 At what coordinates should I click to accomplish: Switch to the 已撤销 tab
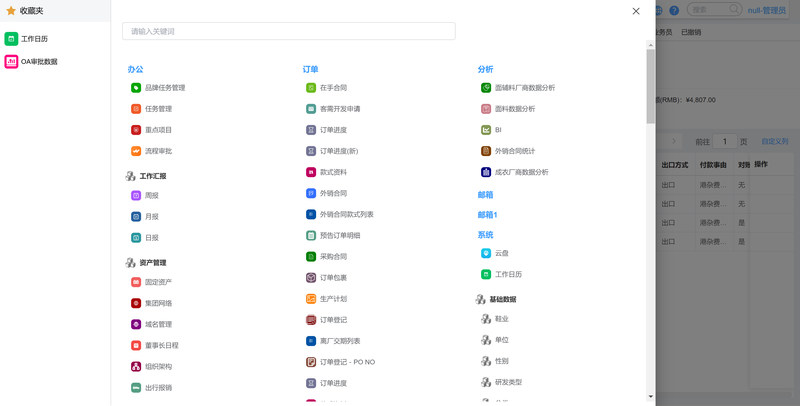click(691, 32)
